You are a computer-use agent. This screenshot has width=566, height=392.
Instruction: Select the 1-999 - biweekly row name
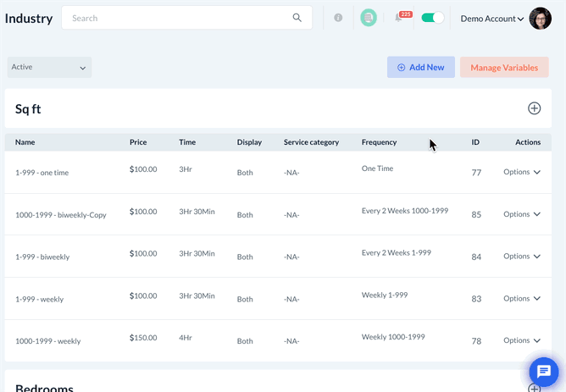(42, 257)
